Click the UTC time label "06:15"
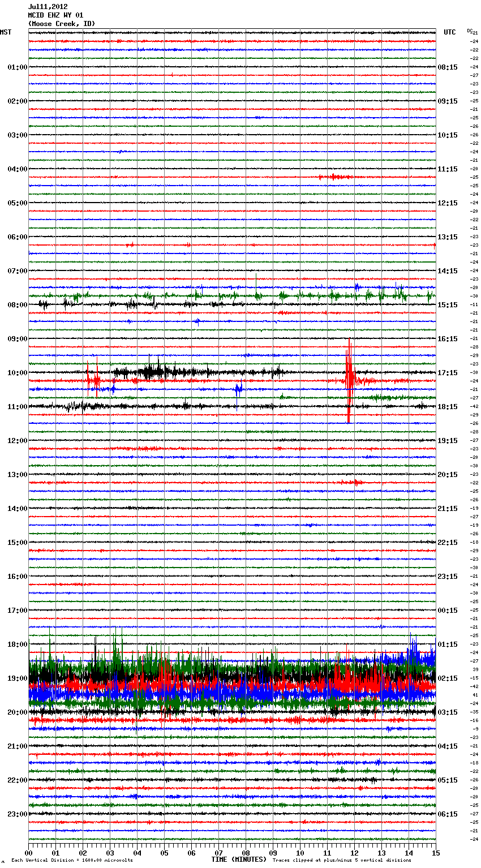Screen dimensions: 481x868 point(448,814)
